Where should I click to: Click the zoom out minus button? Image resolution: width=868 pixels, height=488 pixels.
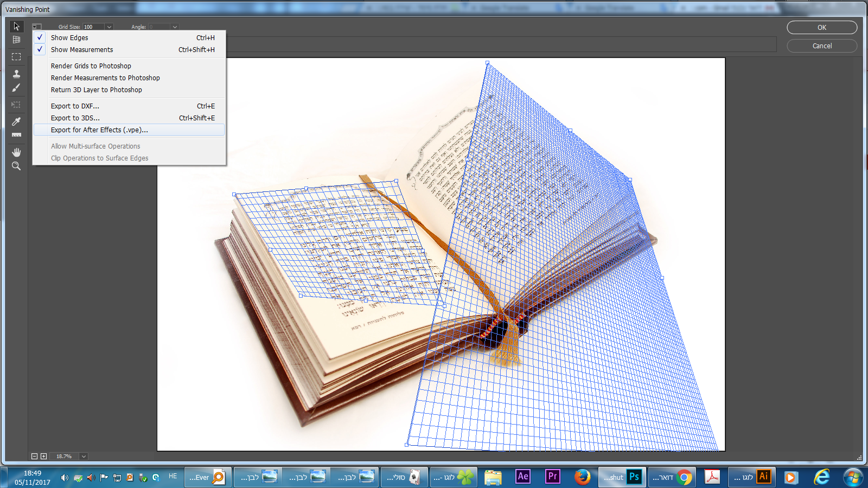coord(34,457)
